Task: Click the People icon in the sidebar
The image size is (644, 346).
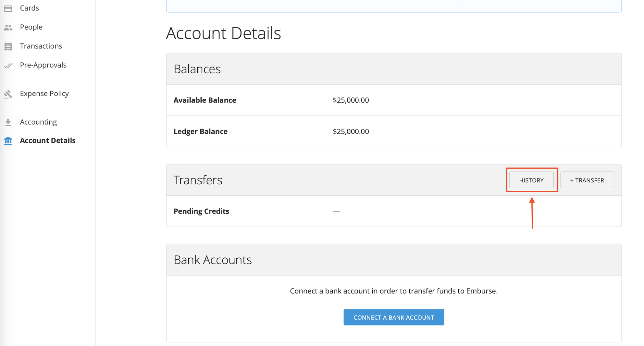Action: tap(8, 27)
